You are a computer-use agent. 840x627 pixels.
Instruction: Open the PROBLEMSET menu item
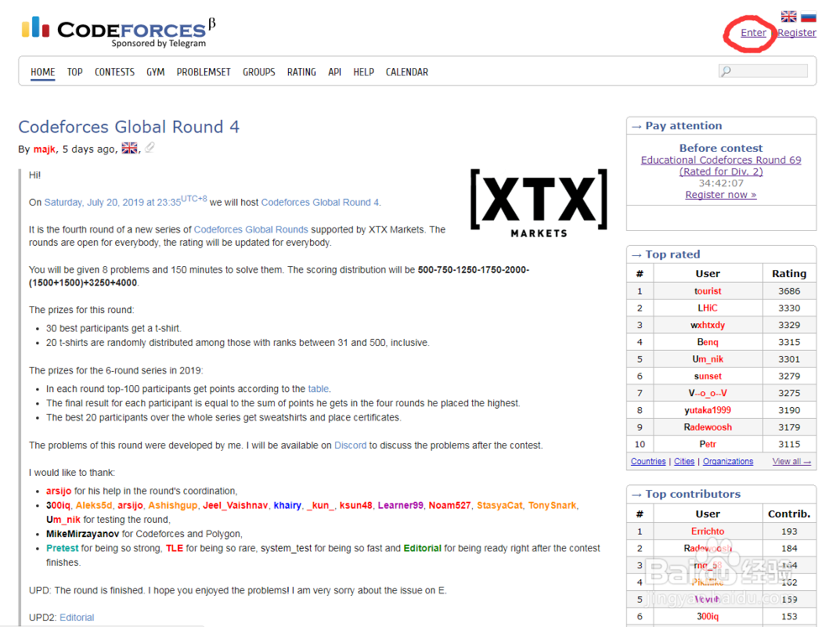click(203, 71)
